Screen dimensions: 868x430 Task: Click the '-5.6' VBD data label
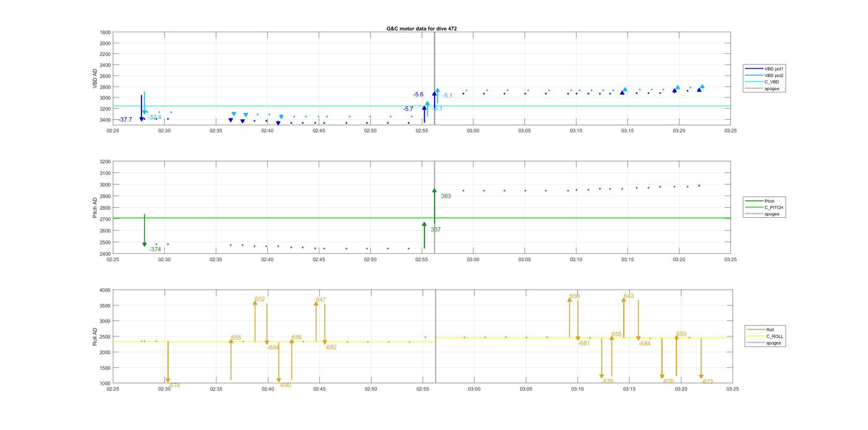tap(418, 94)
